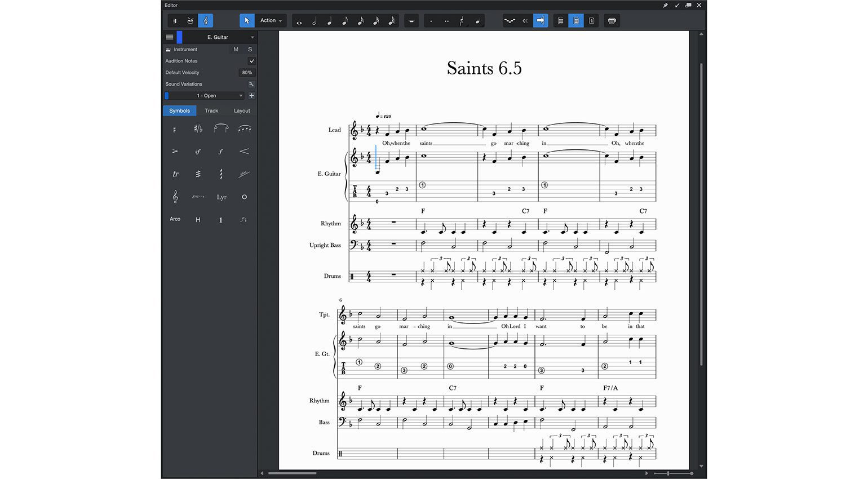Choose the eighth note duration

345,21
